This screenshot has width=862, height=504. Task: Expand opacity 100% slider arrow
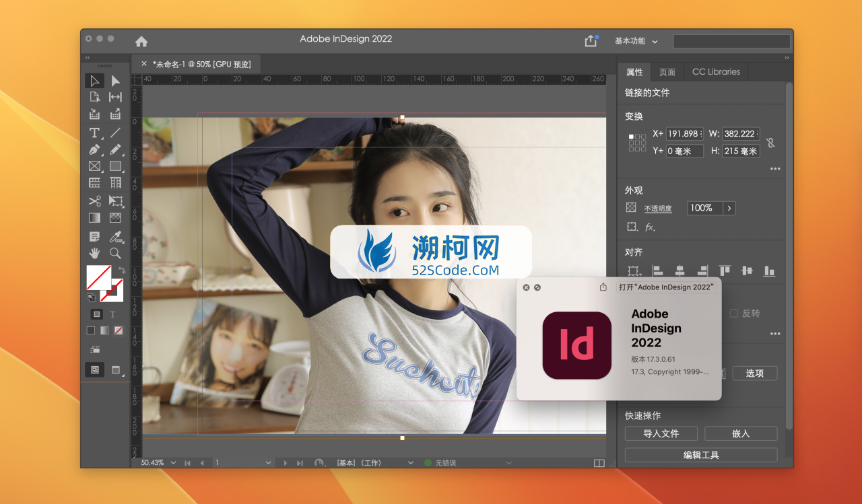(x=729, y=208)
